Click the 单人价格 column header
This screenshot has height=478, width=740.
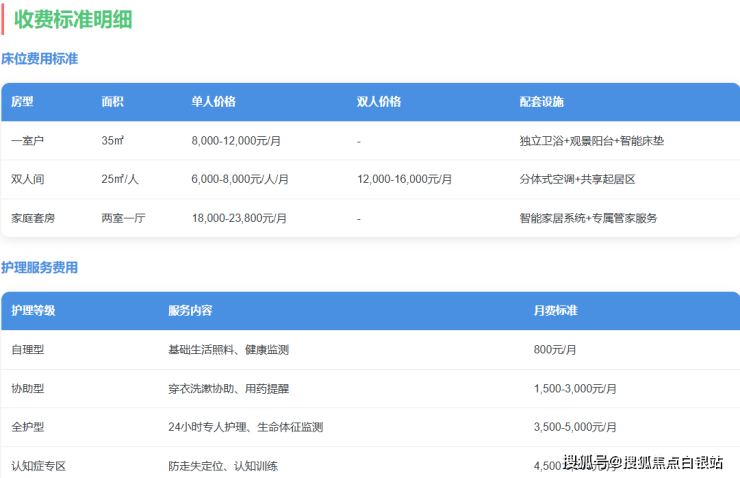[x=213, y=102]
